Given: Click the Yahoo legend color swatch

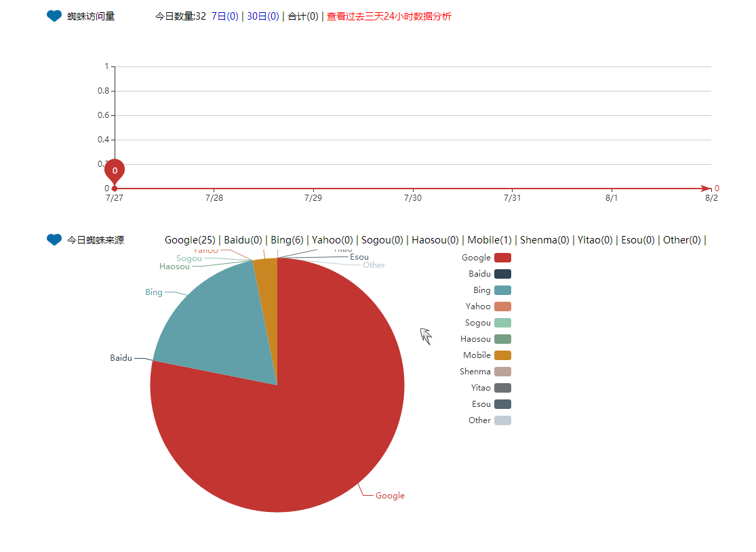Looking at the screenshot, I should pyautogui.click(x=502, y=307).
